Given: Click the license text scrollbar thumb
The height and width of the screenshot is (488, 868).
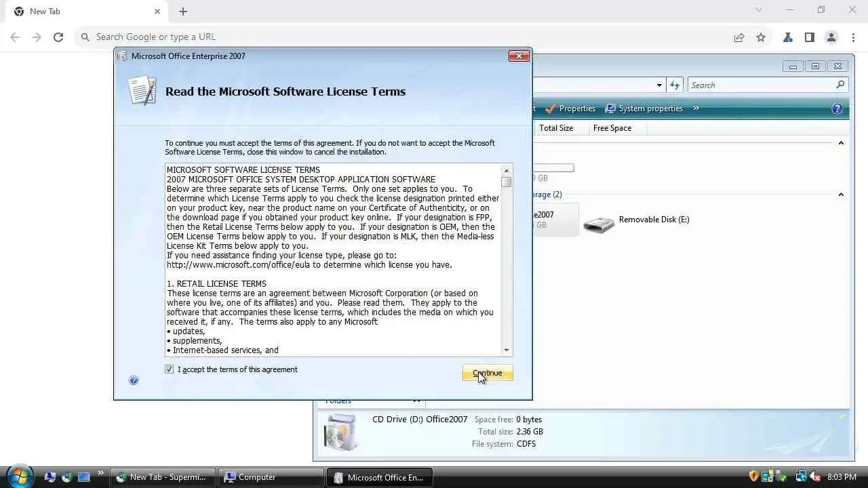Looking at the screenshot, I should [506, 182].
